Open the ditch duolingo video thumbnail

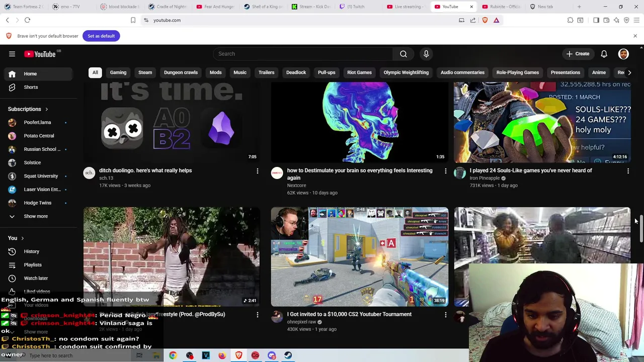172,122
